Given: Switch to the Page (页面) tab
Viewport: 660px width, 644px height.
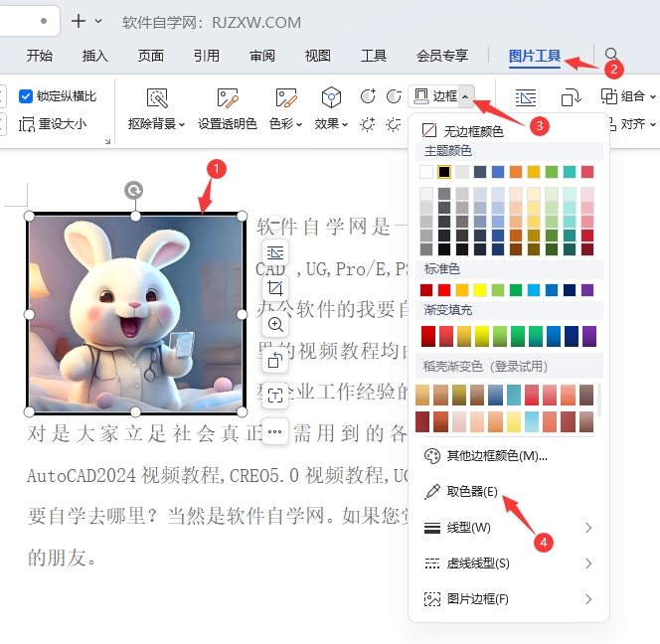Looking at the screenshot, I should click(x=151, y=56).
